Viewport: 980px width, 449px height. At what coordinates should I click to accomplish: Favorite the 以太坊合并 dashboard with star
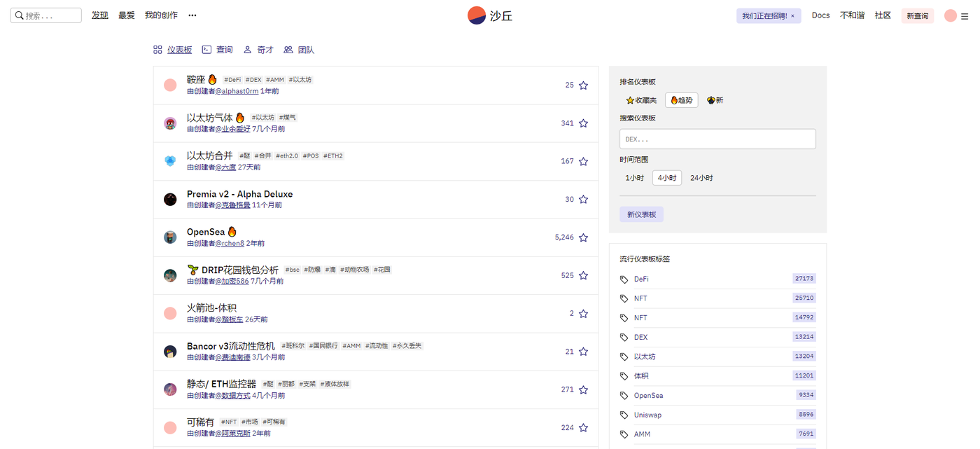(x=583, y=161)
